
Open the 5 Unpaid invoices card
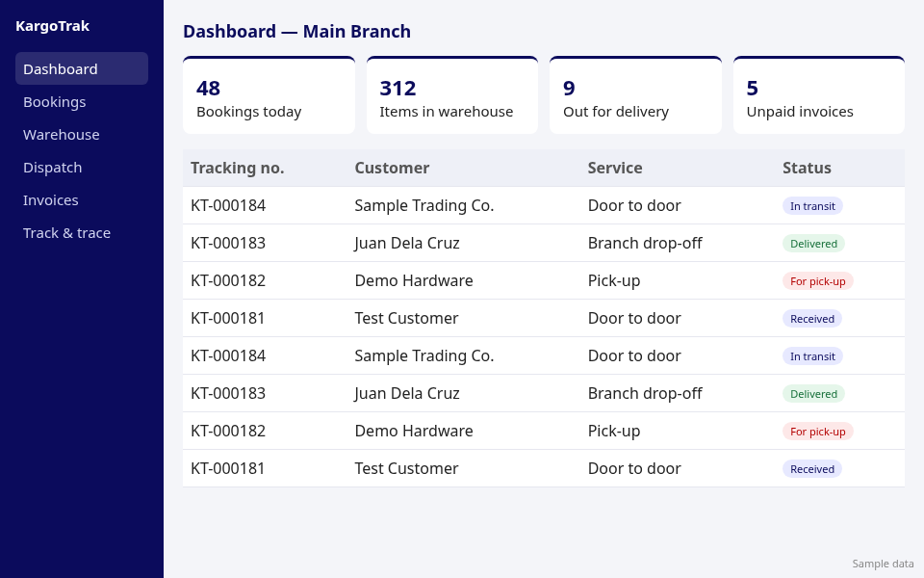[x=819, y=95]
